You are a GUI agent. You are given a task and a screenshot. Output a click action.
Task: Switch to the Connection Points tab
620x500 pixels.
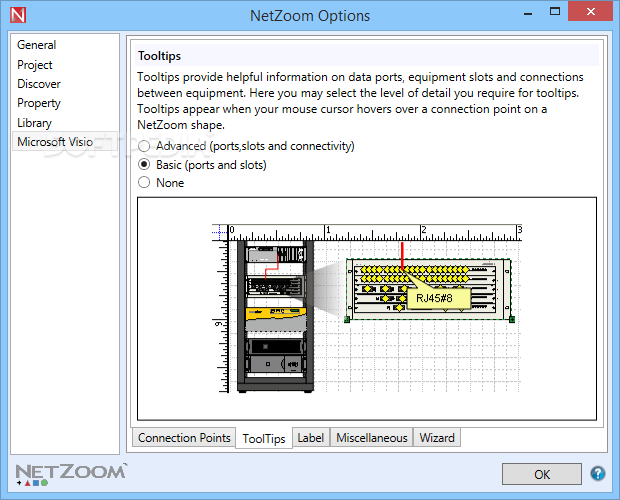pyautogui.click(x=184, y=438)
